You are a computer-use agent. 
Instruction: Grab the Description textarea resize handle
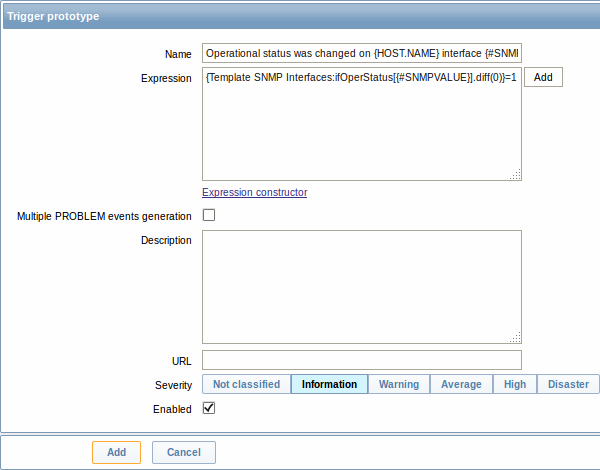[x=515, y=338]
